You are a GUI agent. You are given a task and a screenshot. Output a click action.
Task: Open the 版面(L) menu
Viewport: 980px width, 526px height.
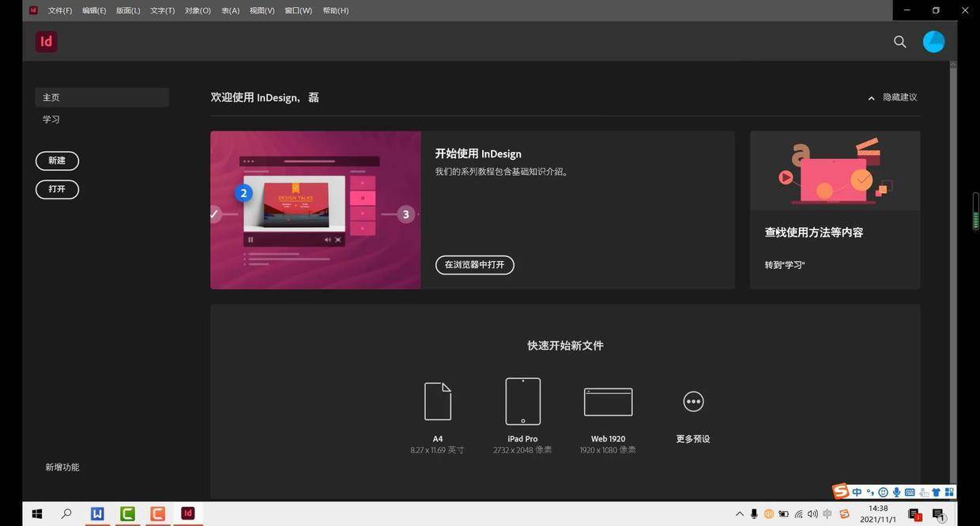[128, 10]
